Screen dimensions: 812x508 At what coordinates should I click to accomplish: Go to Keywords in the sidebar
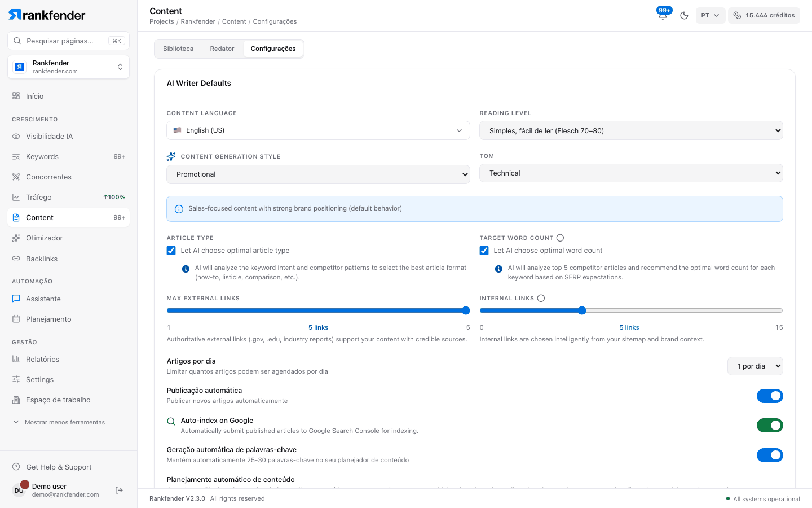(68, 156)
